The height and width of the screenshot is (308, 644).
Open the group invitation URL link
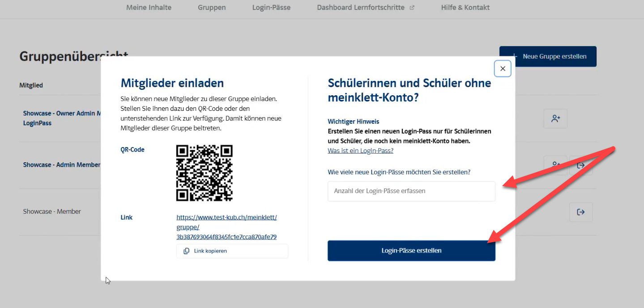[226, 227]
